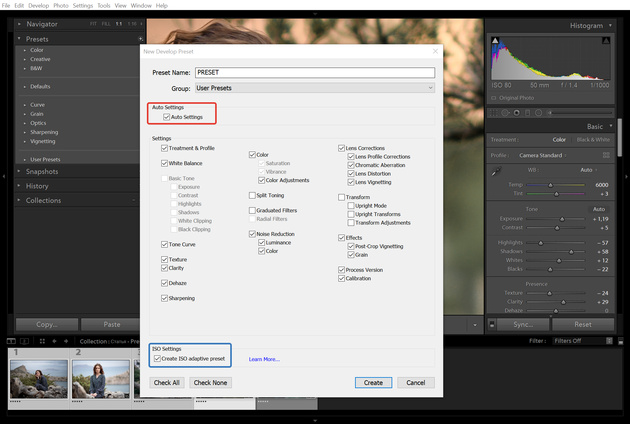The height and width of the screenshot is (424, 630).
Task: Open the Learn More link
Action: click(264, 359)
